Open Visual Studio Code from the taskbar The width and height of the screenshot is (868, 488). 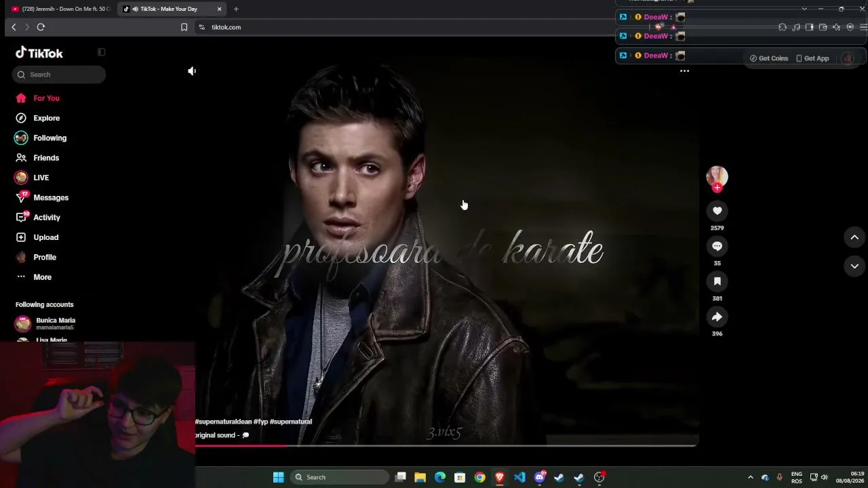[x=519, y=477]
